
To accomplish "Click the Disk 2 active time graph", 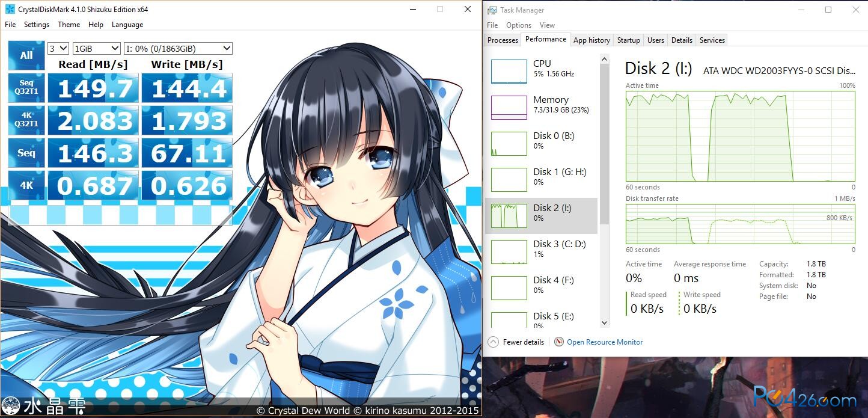I will coord(741,136).
